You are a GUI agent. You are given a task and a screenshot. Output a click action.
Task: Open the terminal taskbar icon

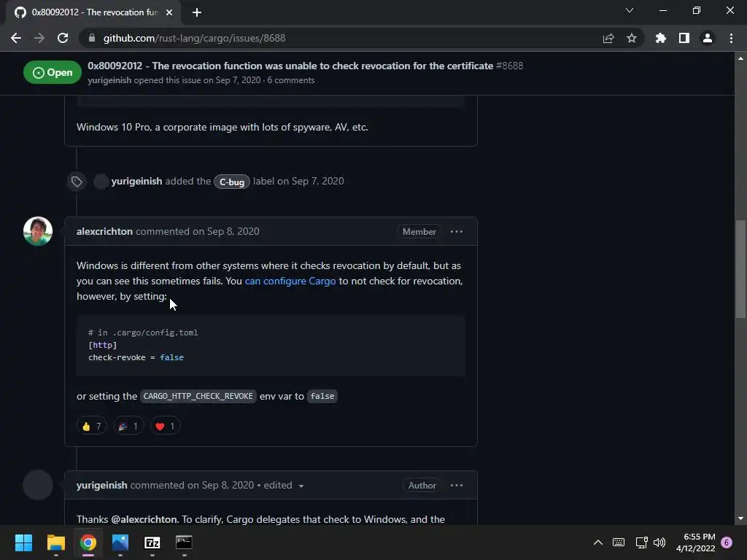click(x=185, y=542)
